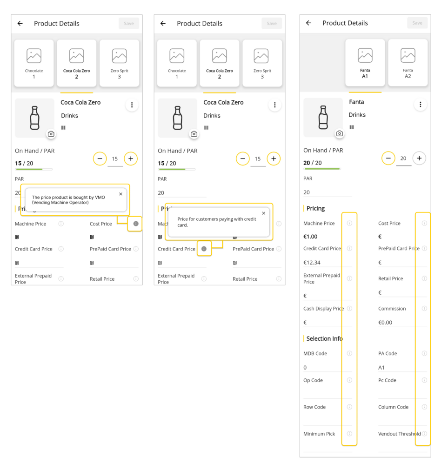This screenshot has width=448, height=476.
Task: Decrease on-hand quantity on the middle screen
Action: tap(243, 159)
